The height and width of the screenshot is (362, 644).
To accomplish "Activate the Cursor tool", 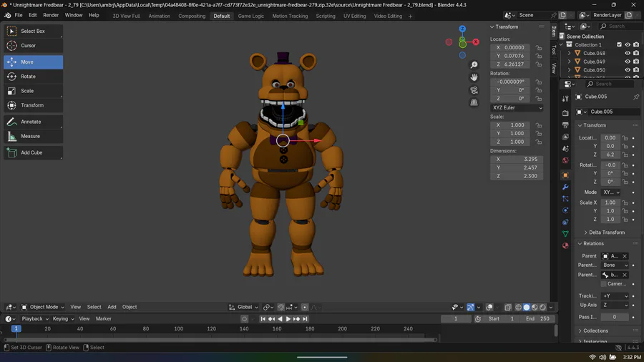I will click(33, 46).
